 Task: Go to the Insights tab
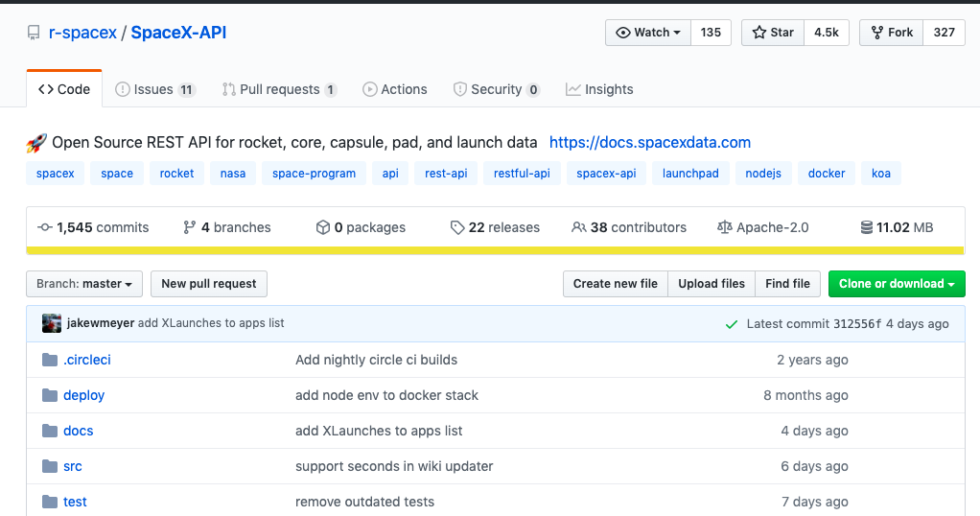(x=599, y=89)
